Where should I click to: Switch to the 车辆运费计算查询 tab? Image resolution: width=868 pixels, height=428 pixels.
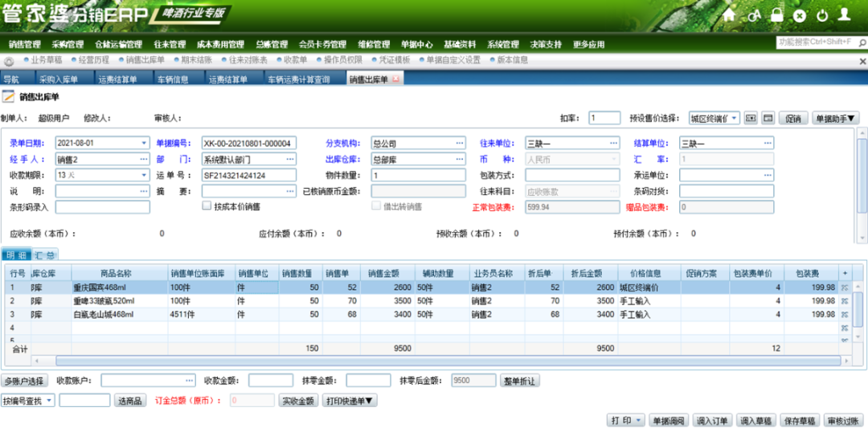[298, 79]
